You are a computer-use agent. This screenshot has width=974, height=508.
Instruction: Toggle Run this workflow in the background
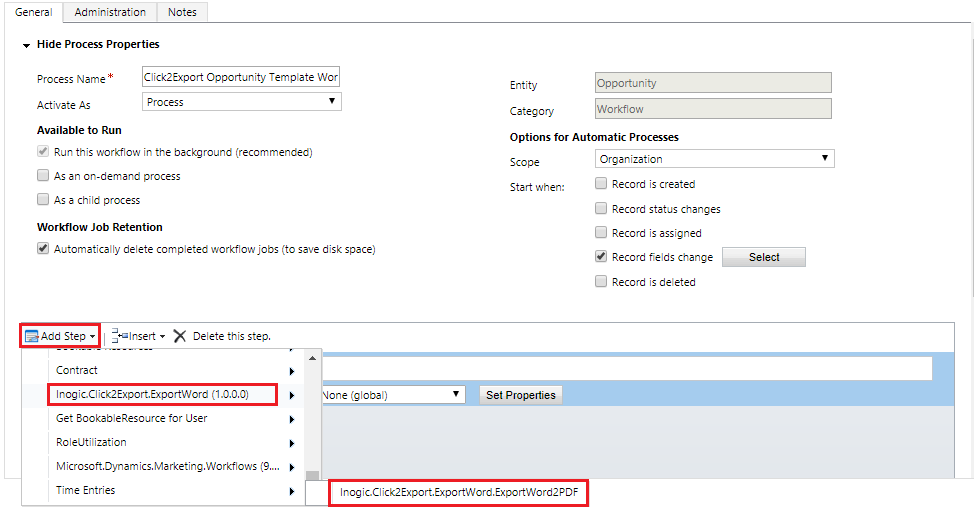(x=43, y=152)
